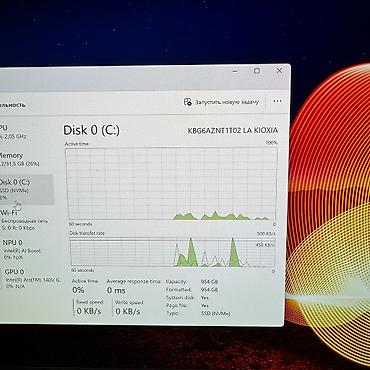Screen dimensions: 370x370
Task: Click the Formatted 954 GB value
Action: [209, 290]
